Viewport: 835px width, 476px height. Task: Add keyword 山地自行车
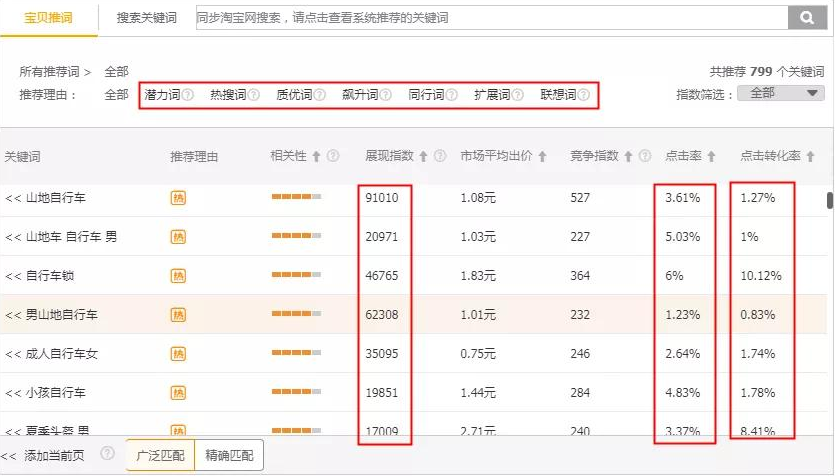[x=45, y=198]
